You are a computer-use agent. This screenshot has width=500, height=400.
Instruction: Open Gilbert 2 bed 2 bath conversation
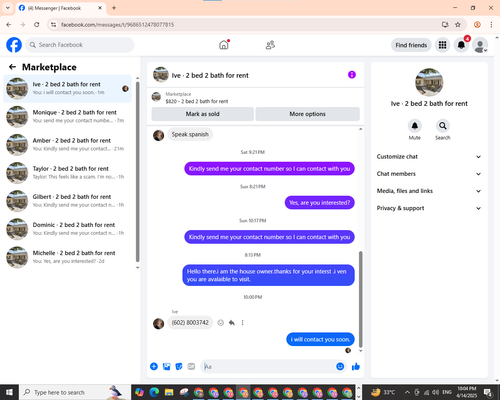[x=67, y=201]
